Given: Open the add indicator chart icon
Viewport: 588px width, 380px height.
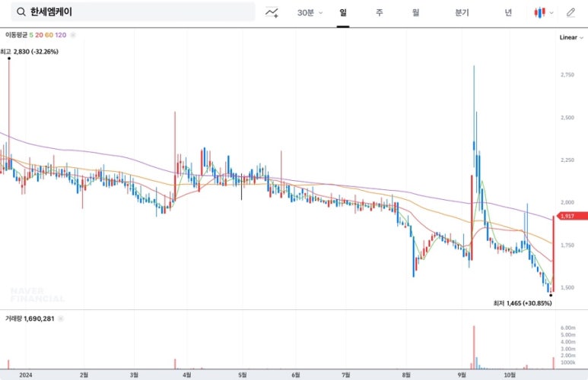Looking at the screenshot, I should pos(272,13).
